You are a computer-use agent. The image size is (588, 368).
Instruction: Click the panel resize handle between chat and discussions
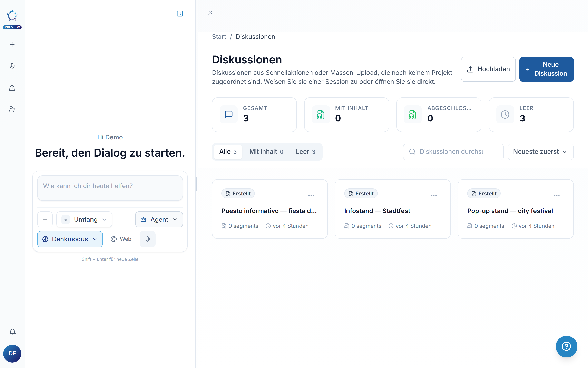click(197, 184)
